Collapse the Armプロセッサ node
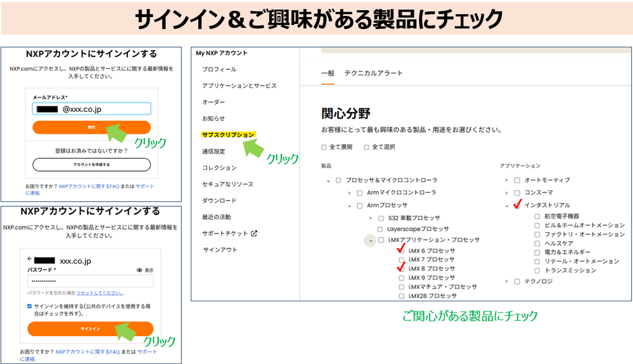 click(350, 206)
